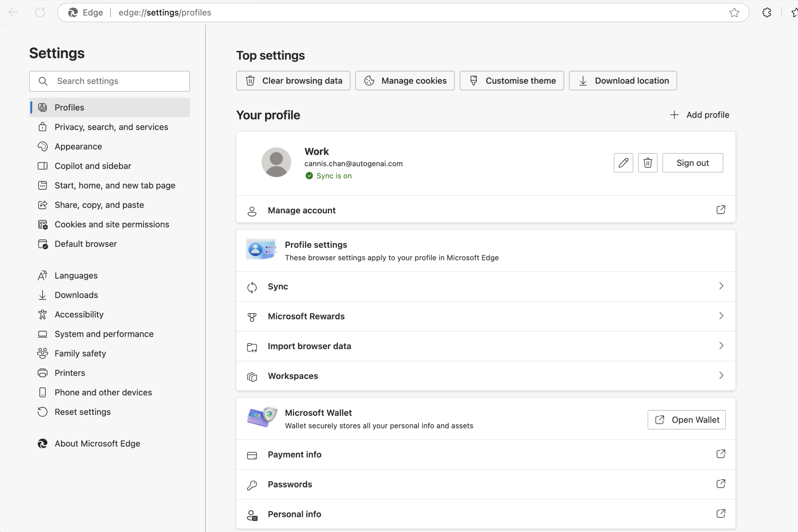
Task: Reload the settings page
Action: pos(40,13)
